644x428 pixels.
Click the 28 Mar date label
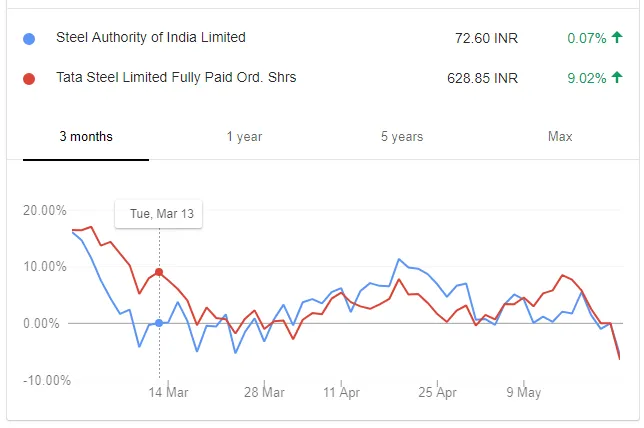pos(265,393)
